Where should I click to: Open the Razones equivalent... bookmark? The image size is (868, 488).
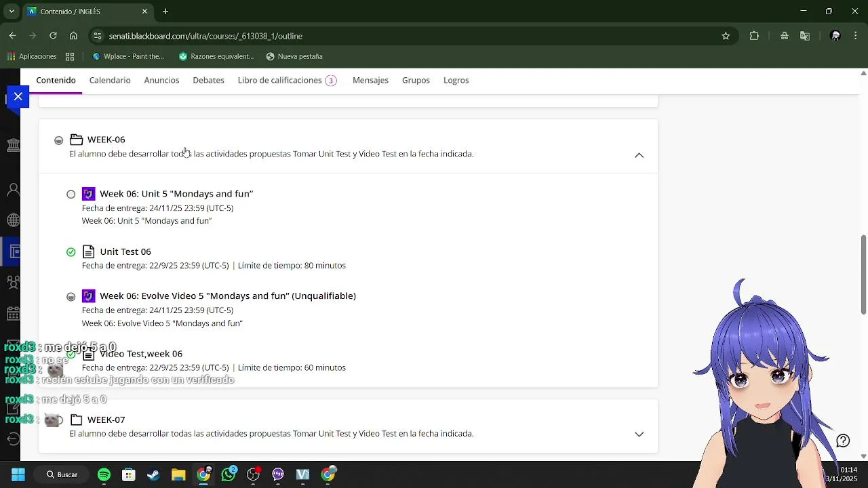pos(216,56)
